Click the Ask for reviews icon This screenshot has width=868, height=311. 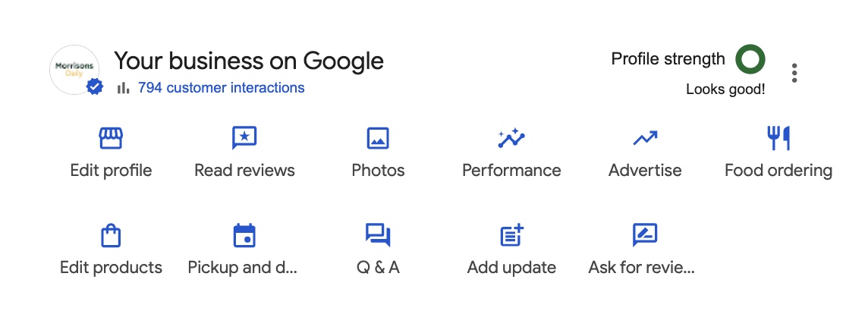tap(645, 235)
